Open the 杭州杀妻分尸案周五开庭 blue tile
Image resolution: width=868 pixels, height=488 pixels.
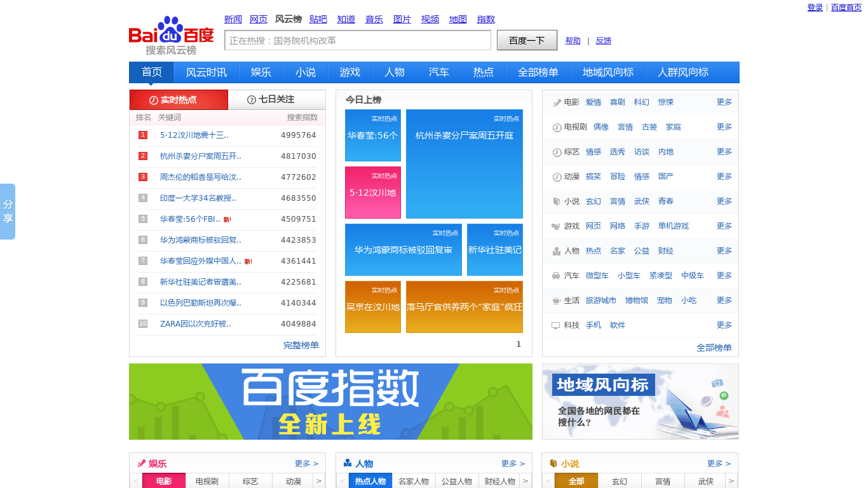pos(465,164)
